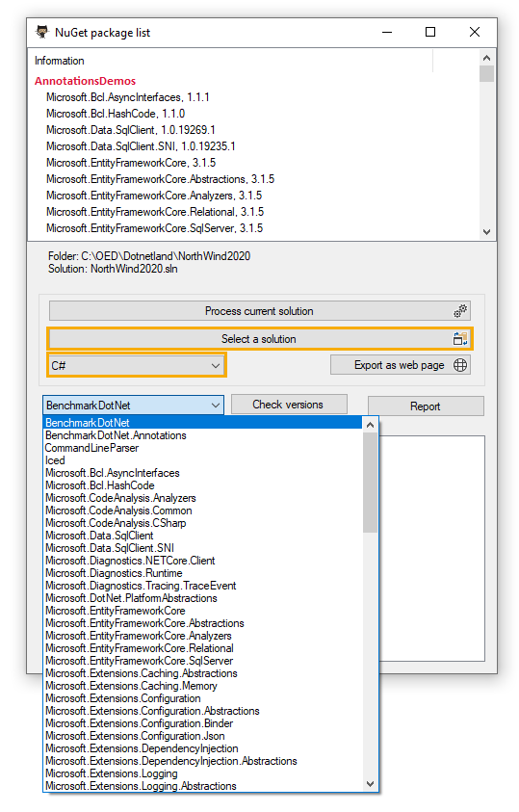519x812 pixels.
Task: Pick Microsoft.Extensions.Caching.Memory entry
Action: coord(203,686)
